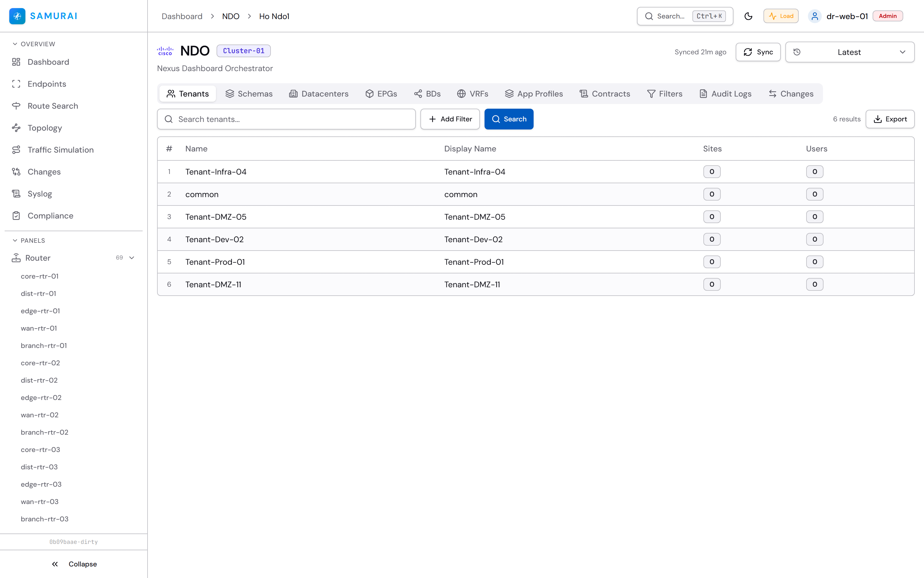924x578 pixels.
Task: Open the Topology view
Action: point(74,128)
